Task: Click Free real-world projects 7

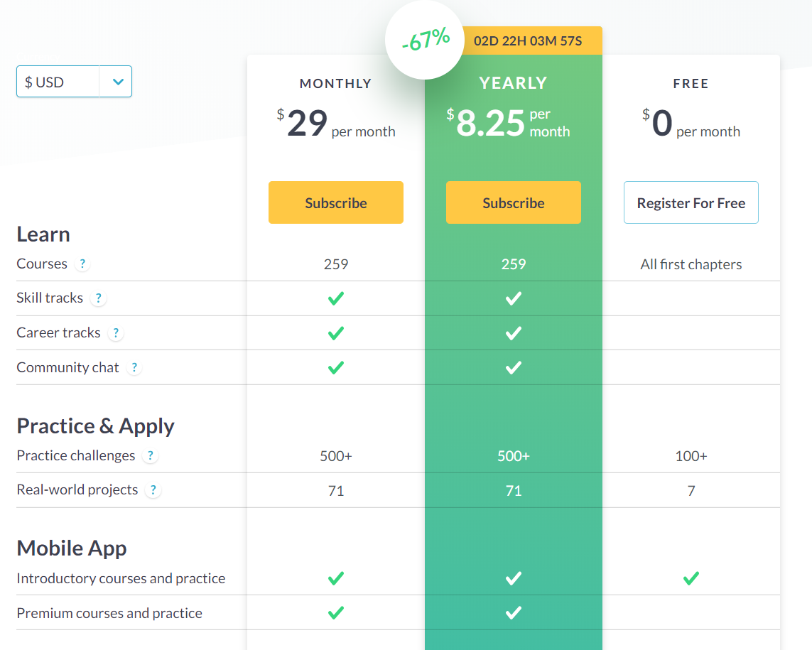Action: tap(691, 490)
